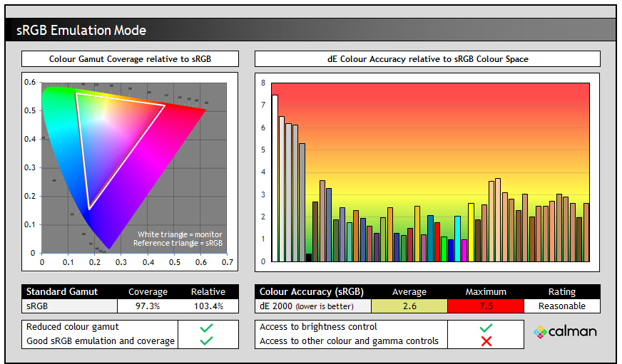Click the Calman logo icon
This screenshot has height=364, width=622.
[x=541, y=332]
